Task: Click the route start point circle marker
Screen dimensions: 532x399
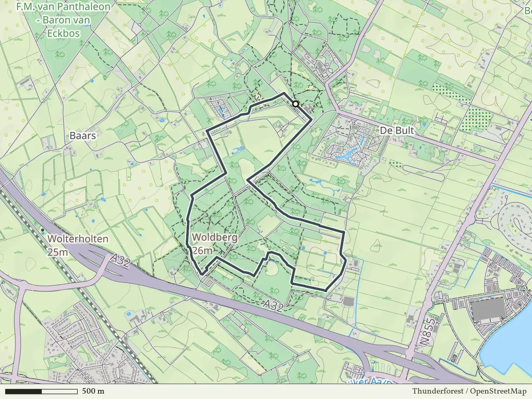Action: coord(296,104)
